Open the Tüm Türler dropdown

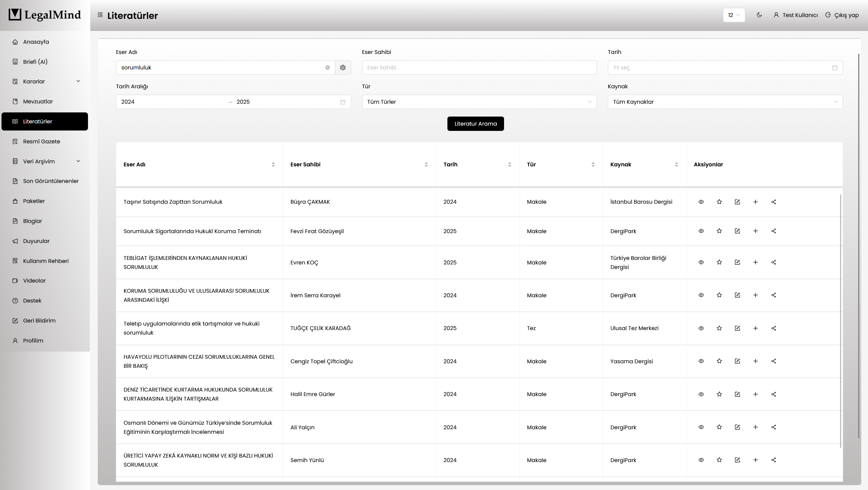(x=479, y=102)
